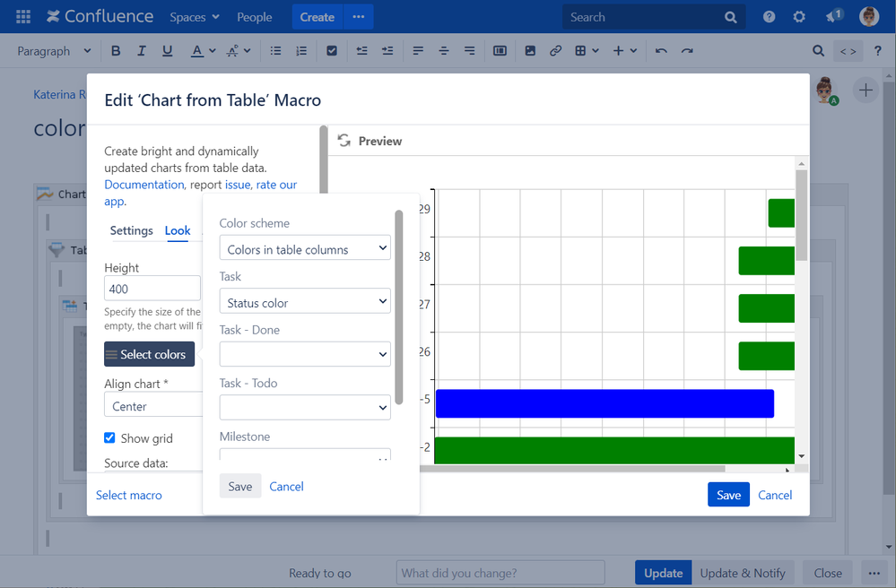Viewport: 896px width, 588px height.
Task: Open the table insert dropdown
Action: pos(587,51)
